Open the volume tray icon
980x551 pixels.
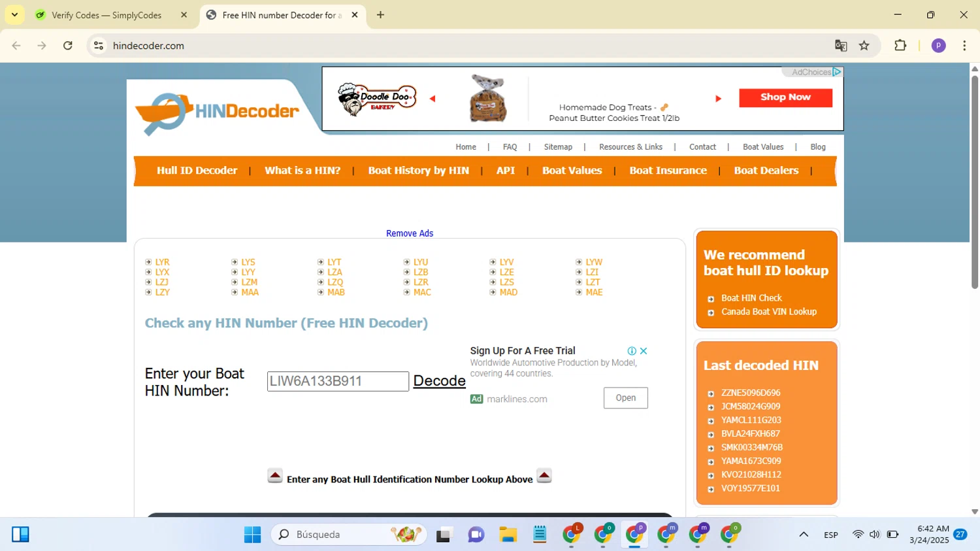tap(875, 535)
